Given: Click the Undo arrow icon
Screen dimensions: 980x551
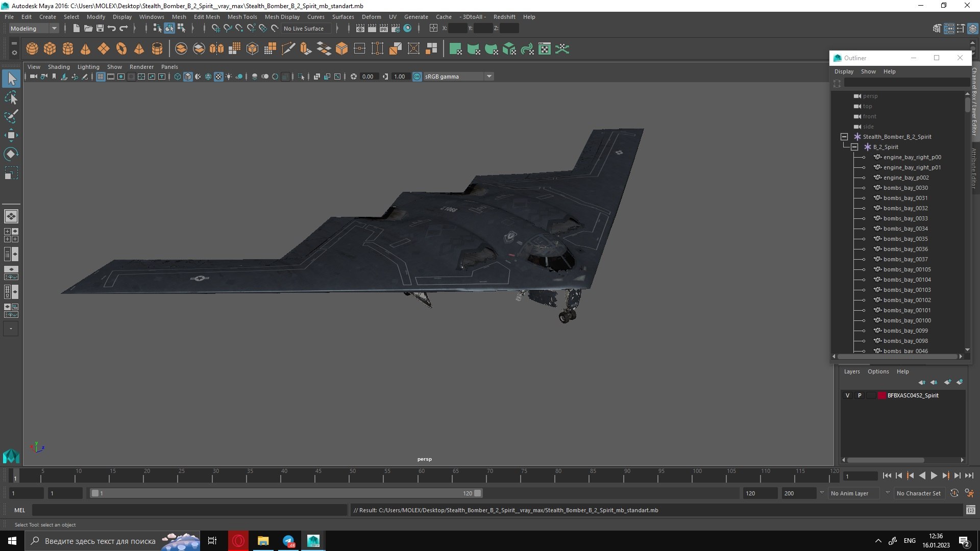Looking at the screenshot, I should click(111, 29).
